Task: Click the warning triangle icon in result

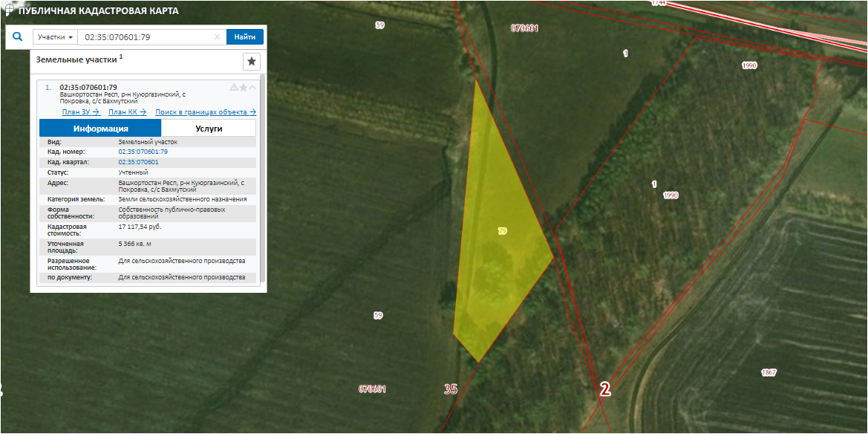Action: [x=234, y=88]
